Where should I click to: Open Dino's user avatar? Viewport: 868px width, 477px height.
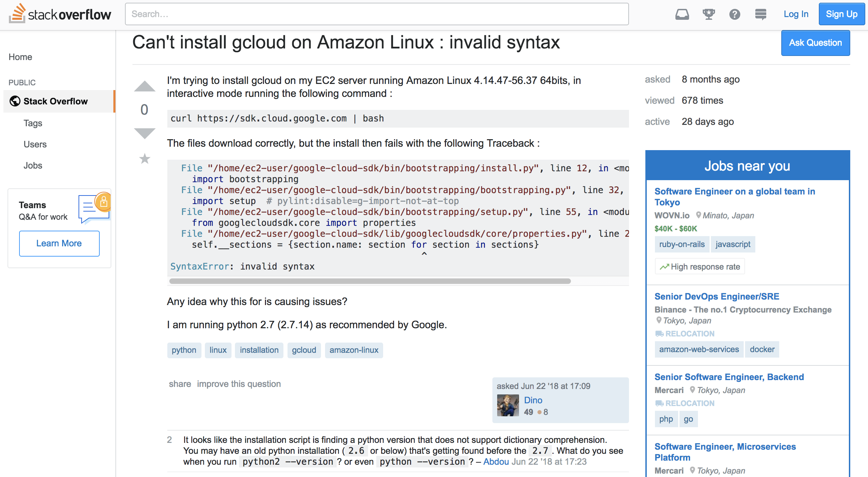508,405
